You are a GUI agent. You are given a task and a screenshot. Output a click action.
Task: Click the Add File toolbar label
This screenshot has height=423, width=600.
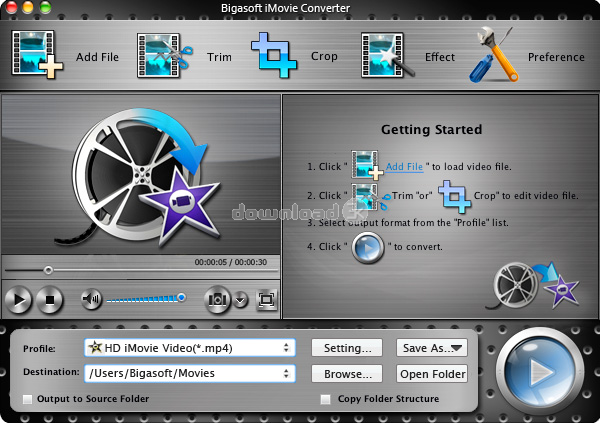pos(97,57)
